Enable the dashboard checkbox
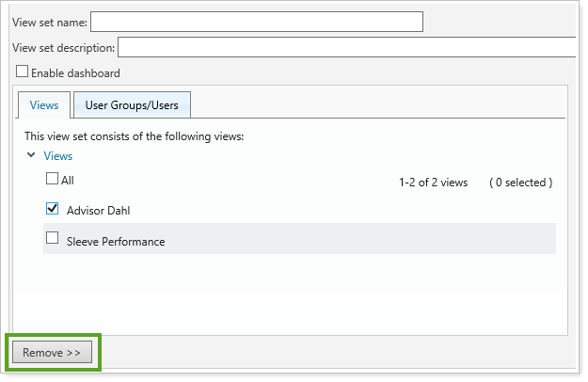The height and width of the screenshot is (382, 588). coord(23,72)
